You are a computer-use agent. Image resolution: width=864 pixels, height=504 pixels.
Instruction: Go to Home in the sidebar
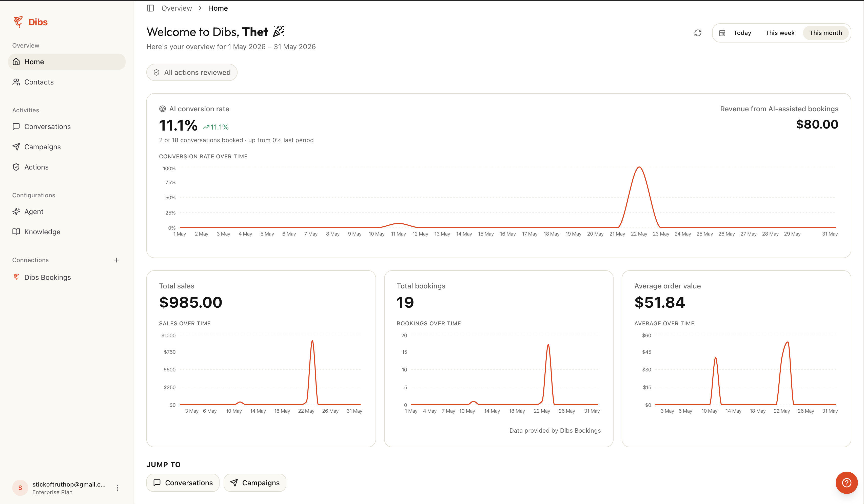[x=67, y=62]
